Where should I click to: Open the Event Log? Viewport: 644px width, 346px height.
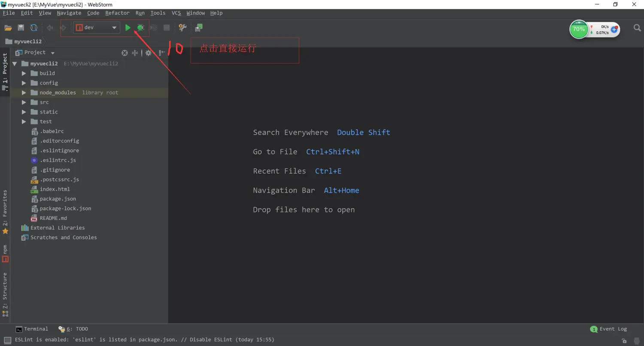(609, 329)
